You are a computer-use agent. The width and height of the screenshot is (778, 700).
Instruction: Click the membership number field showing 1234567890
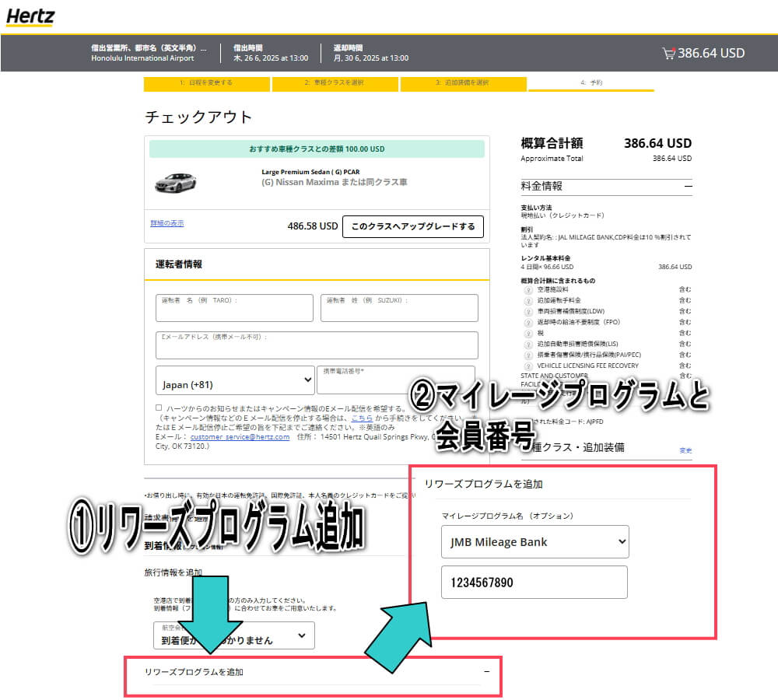click(x=534, y=582)
